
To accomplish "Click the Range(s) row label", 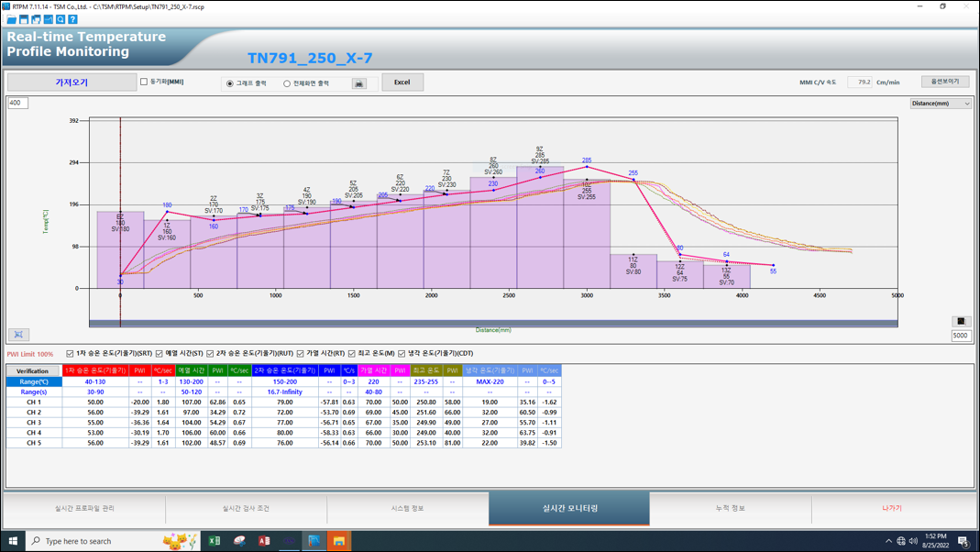I will pos(34,392).
